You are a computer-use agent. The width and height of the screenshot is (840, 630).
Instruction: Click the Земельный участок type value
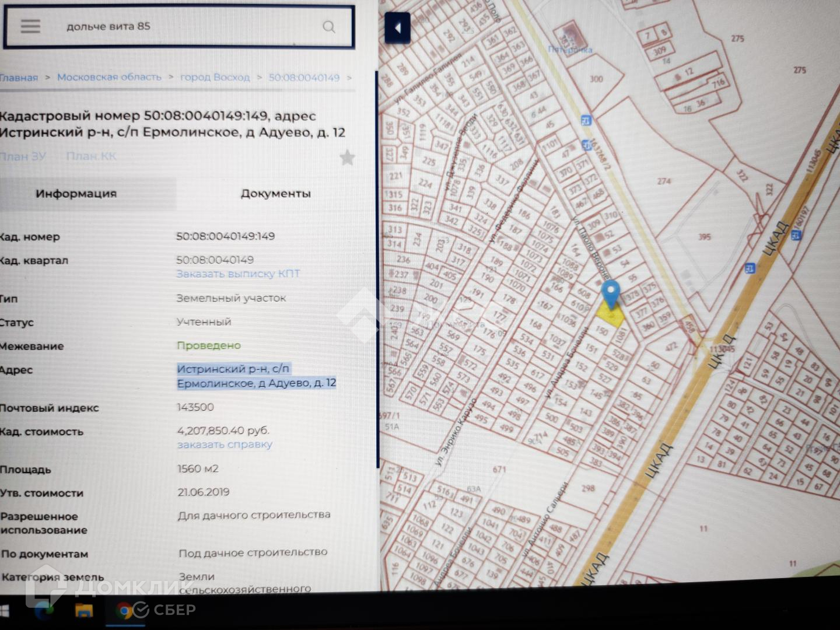click(232, 298)
